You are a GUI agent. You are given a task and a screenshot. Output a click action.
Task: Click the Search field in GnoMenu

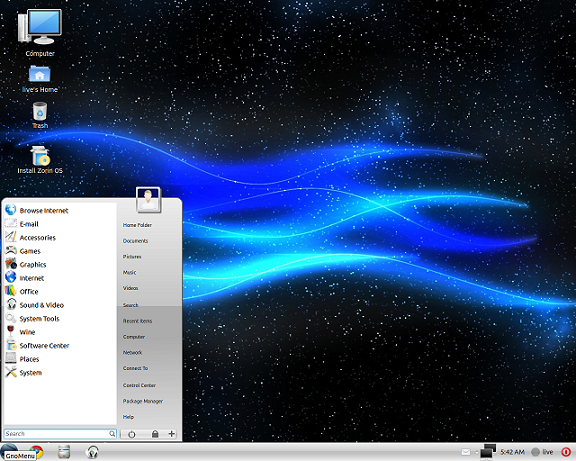click(x=60, y=434)
